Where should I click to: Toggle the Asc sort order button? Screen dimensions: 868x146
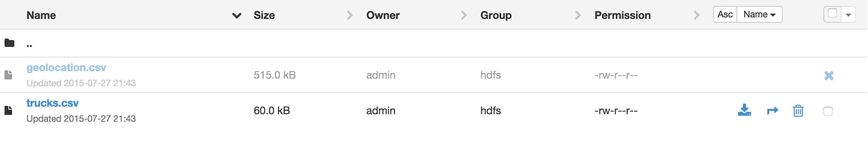[725, 14]
